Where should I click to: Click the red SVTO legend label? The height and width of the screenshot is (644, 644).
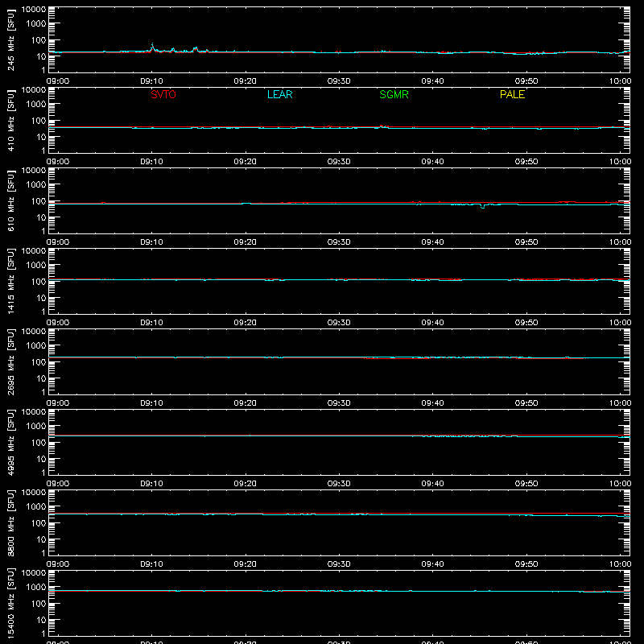coord(163,94)
